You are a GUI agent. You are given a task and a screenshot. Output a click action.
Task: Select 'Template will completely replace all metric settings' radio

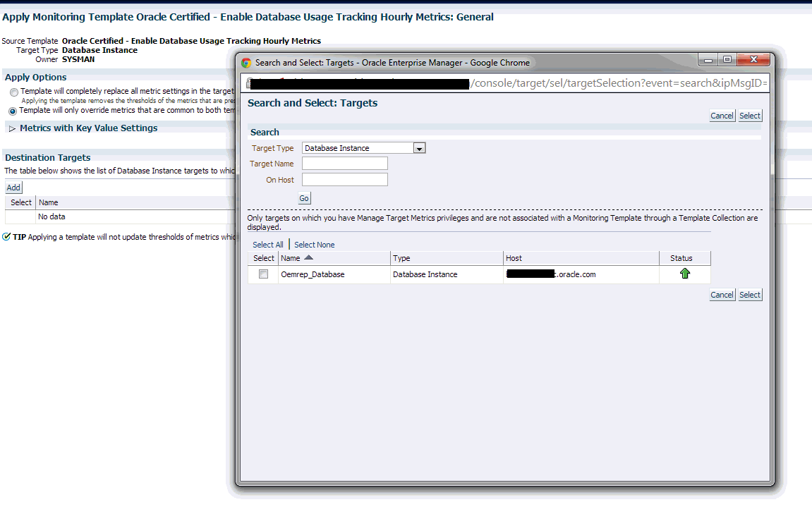[x=14, y=92]
